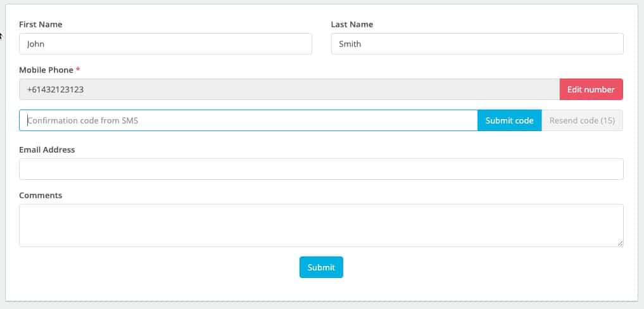Click the Last Name label
Image resolution: width=644 pixels, height=309 pixels.
(352, 24)
